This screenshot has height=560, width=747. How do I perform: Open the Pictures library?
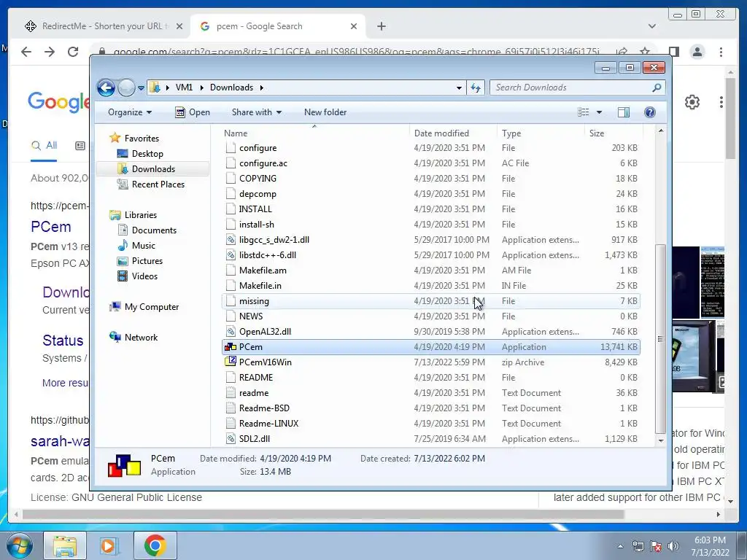point(147,261)
